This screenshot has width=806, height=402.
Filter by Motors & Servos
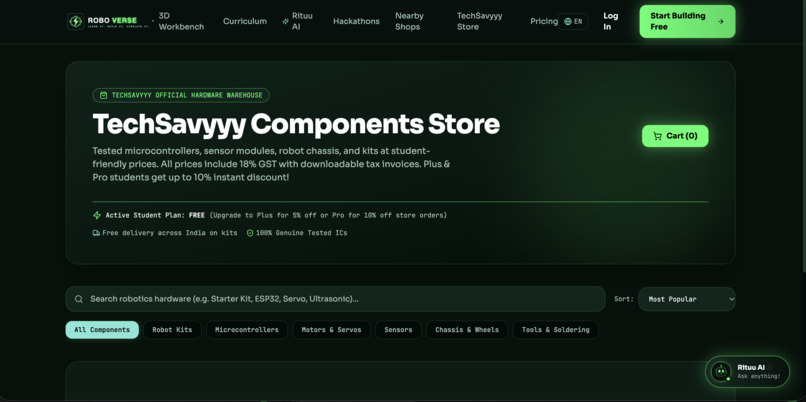tap(331, 330)
